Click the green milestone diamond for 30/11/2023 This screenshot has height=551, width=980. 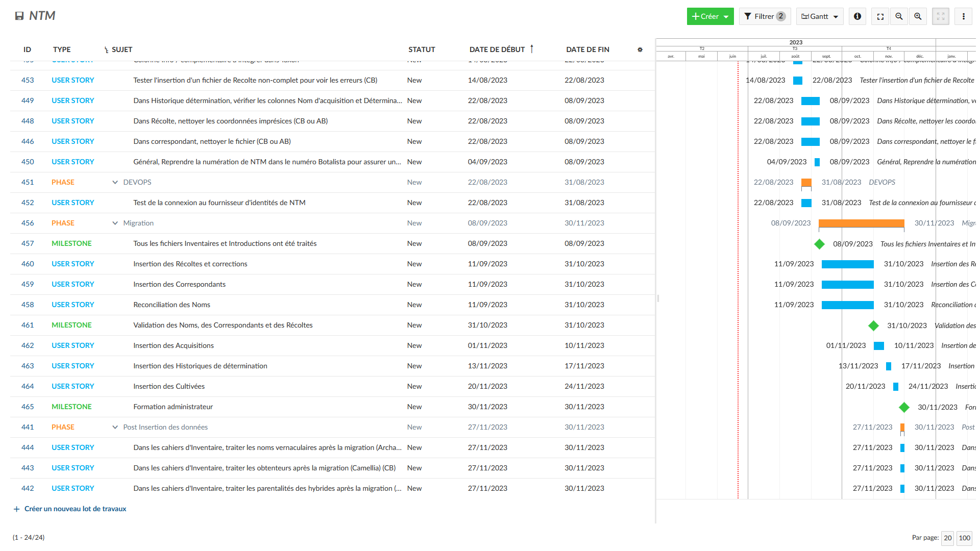click(x=904, y=407)
